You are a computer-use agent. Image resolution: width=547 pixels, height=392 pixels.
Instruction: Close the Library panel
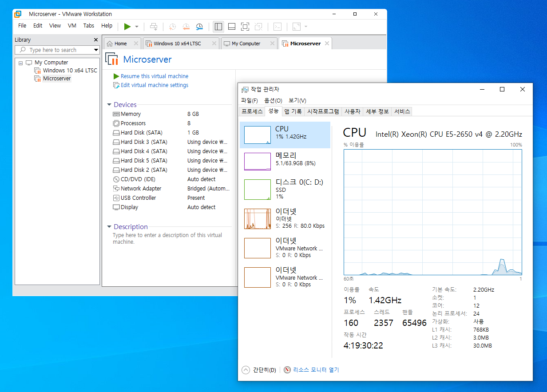[x=96, y=40]
